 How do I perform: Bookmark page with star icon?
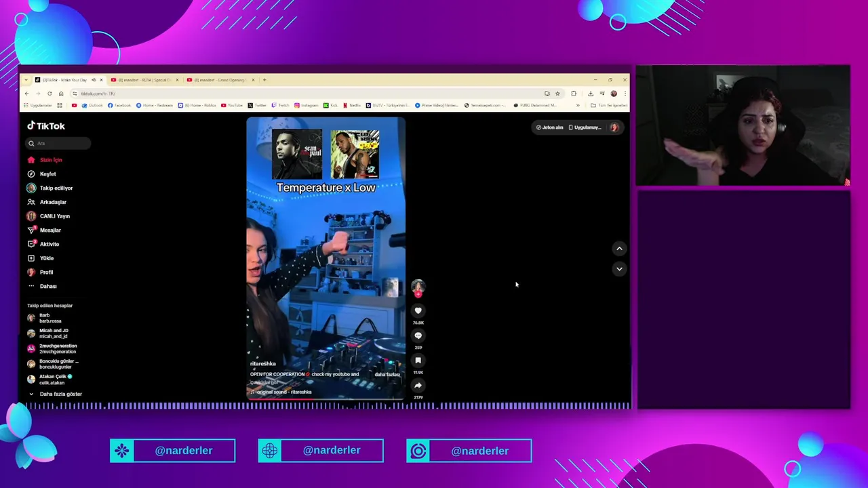pyautogui.click(x=557, y=94)
